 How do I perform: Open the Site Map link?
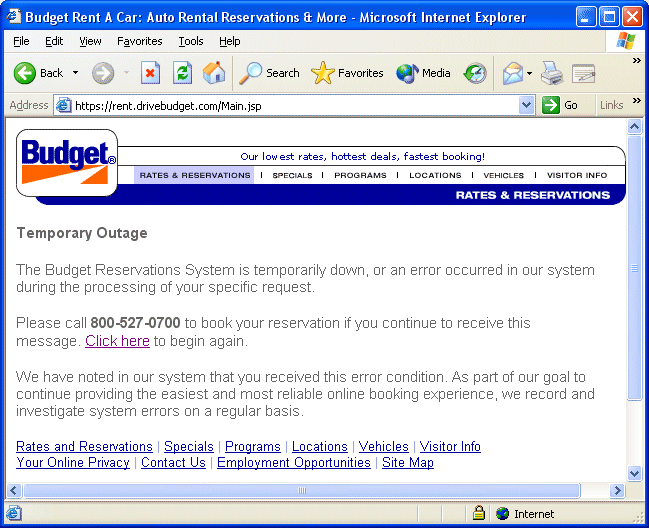coord(408,462)
